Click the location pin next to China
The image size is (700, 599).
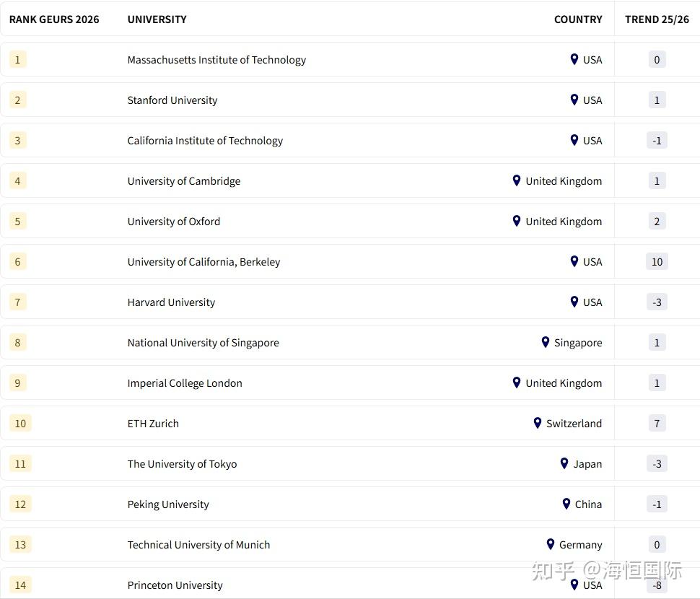566,504
